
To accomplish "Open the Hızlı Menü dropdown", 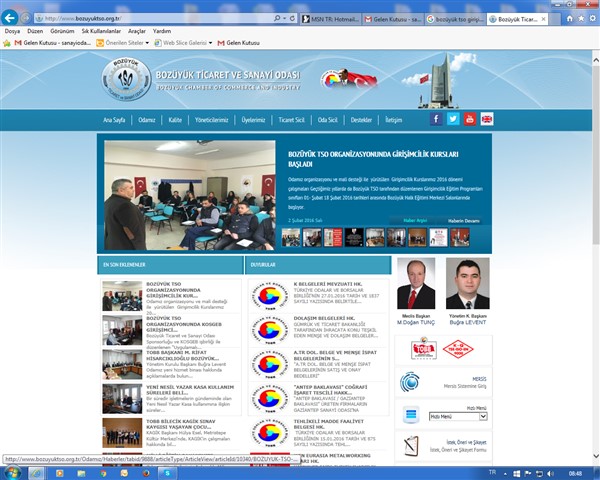I will pyautogui.click(x=458, y=416).
